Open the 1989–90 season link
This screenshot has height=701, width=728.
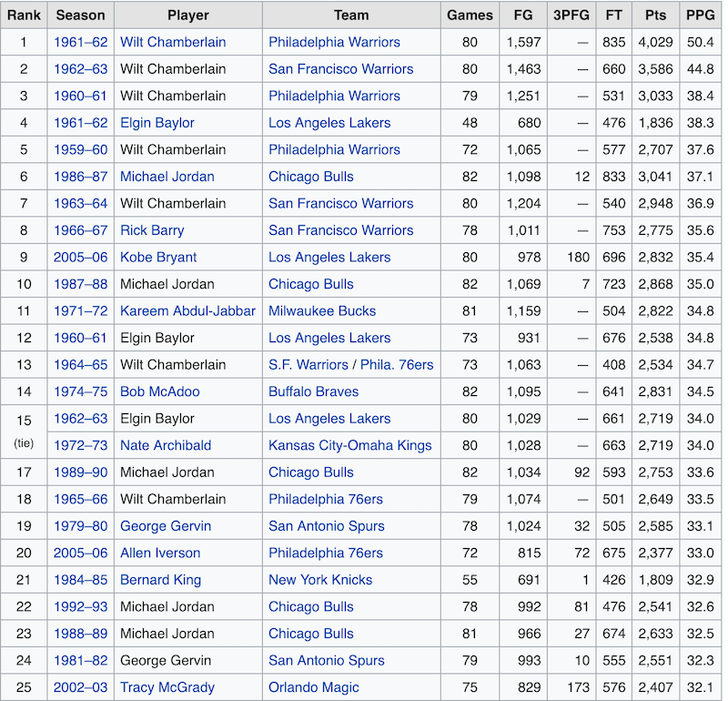(x=80, y=472)
